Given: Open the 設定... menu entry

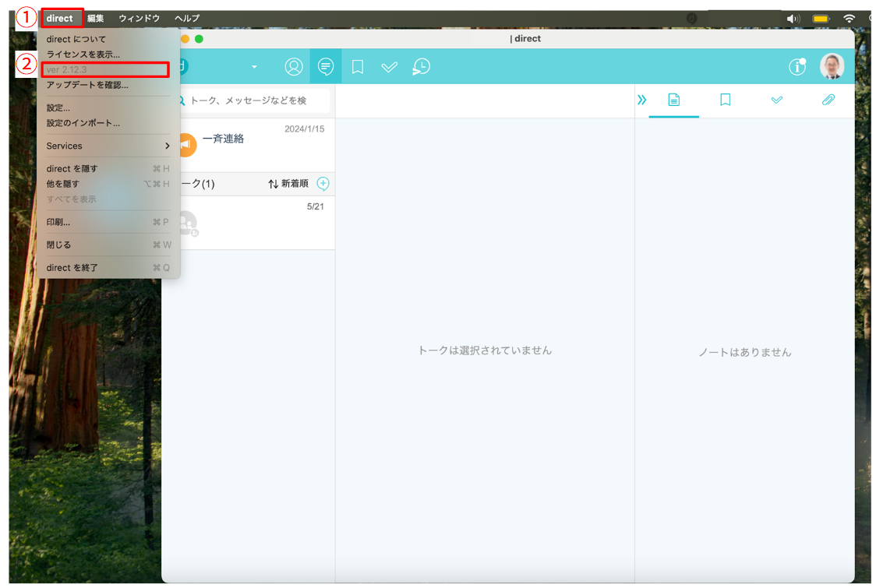Looking at the screenshot, I should point(58,108).
